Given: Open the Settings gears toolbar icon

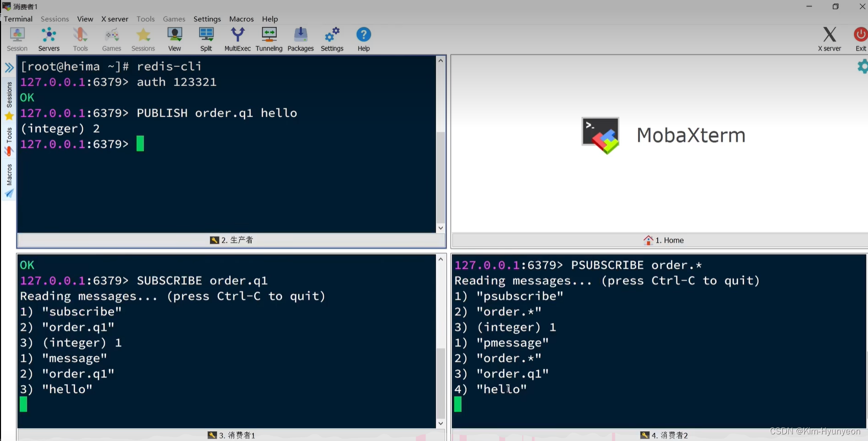Looking at the screenshot, I should (x=332, y=39).
